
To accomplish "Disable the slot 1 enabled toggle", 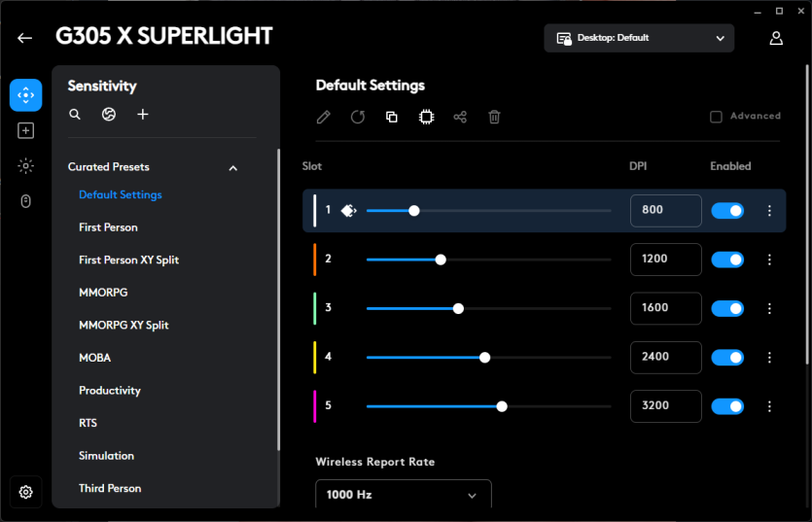I will [x=727, y=211].
